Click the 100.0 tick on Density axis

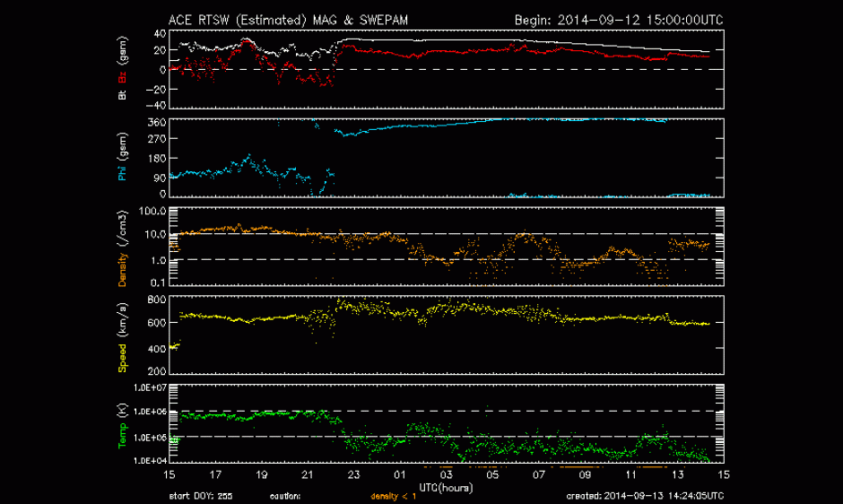point(152,211)
